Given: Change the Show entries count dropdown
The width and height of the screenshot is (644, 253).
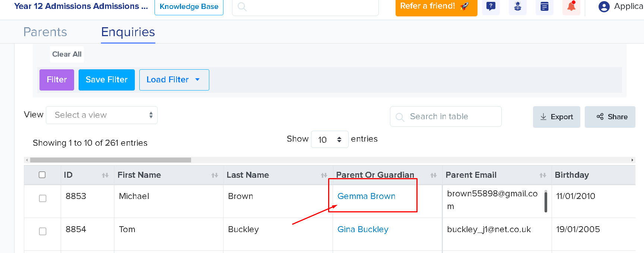Looking at the screenshot, I should [x=330, y=139].
